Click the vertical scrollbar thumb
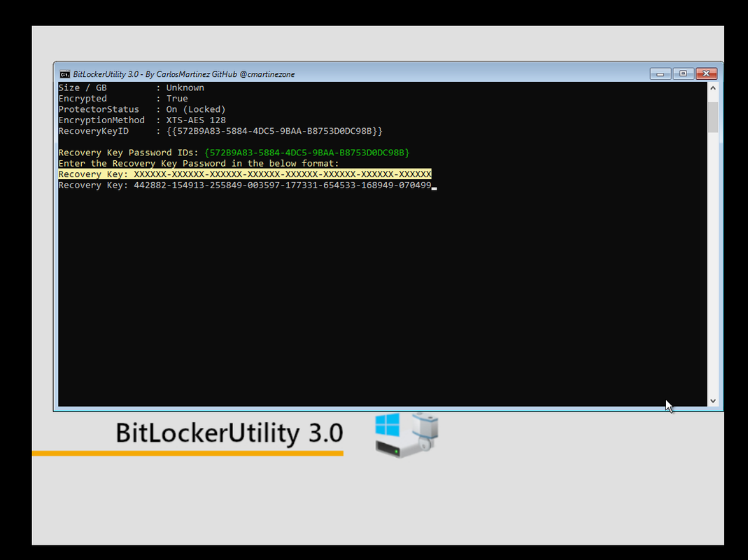Image resolution: width=748 pixels, height=560 pixels. [x=713, y=117]
